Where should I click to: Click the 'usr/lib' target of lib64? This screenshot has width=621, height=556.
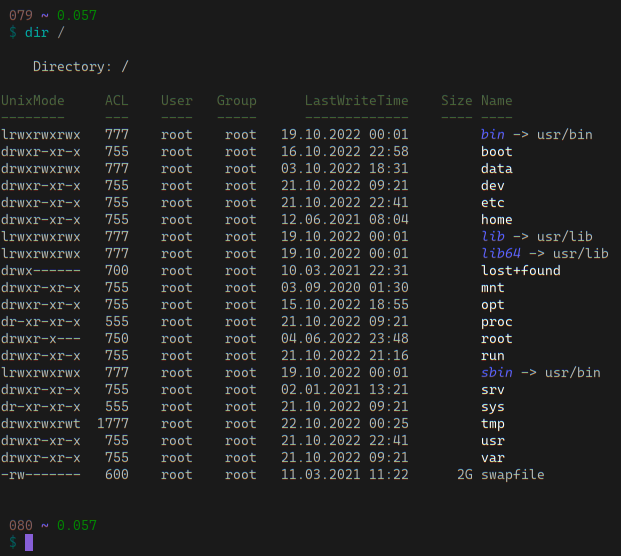click(x=581, y=254)
